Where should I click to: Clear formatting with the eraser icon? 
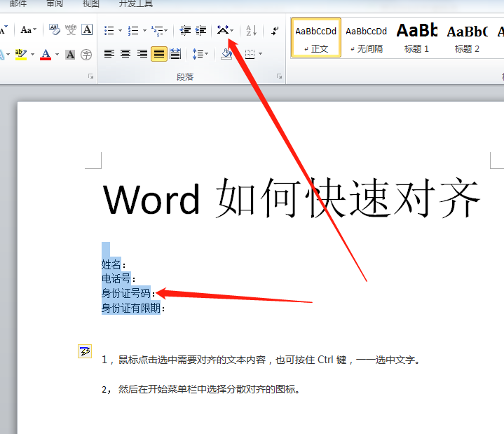pyautogui.click(x=55, y=30)
